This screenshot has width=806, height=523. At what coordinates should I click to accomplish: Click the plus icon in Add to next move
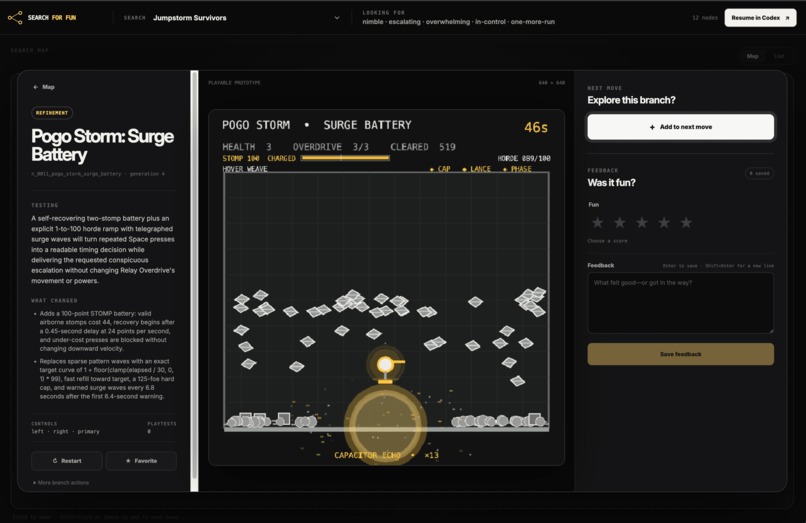click(x=652, y=127)
